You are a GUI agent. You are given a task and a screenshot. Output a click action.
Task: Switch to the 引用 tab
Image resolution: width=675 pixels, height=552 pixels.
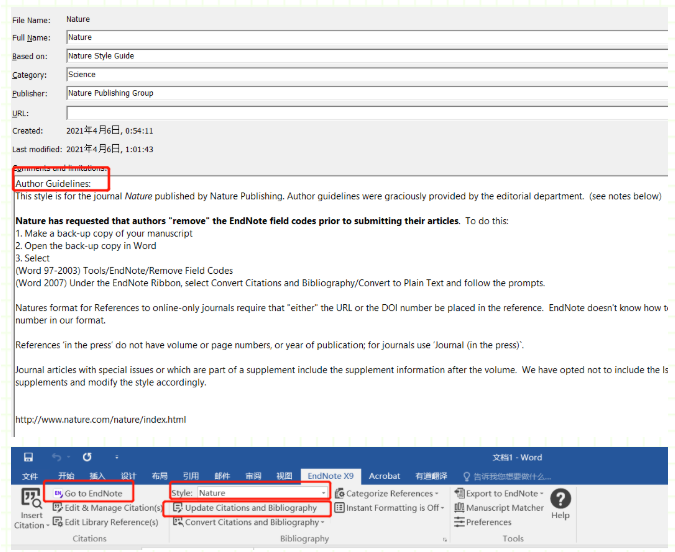pos(191,476)
